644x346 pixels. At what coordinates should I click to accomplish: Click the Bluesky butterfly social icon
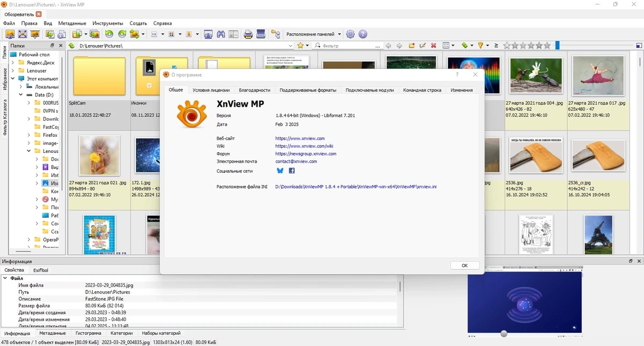280,171
